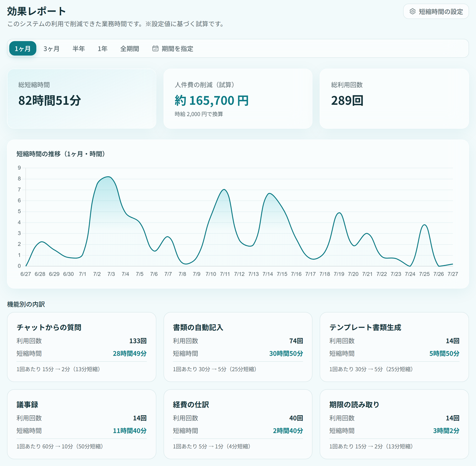The height and width of the screenshot is (466, 476).
Task: Click the 7/11 peak on the line chart
Action: click(x=225, y=190)
